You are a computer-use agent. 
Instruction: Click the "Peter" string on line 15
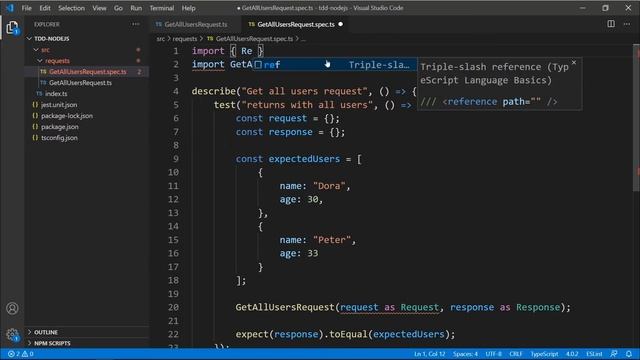(331, 240)
